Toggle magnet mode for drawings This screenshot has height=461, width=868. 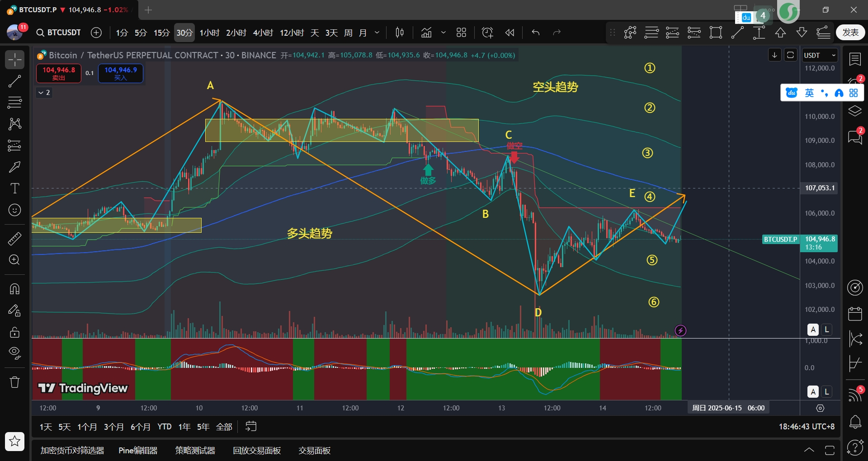point(14,289)
